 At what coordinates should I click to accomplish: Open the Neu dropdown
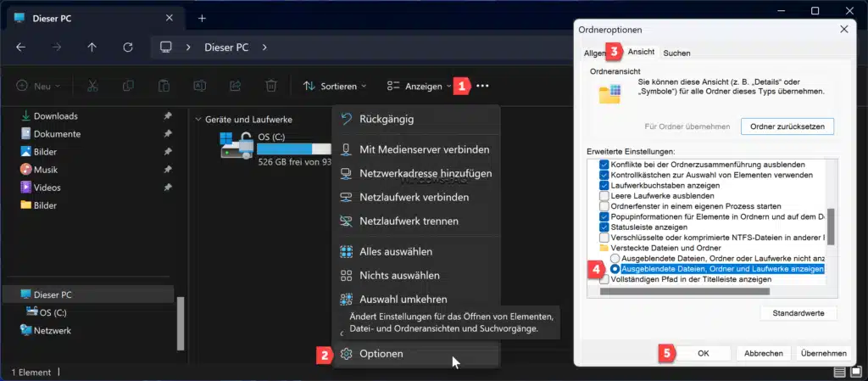pyautogui.click(x=38, y=86)
